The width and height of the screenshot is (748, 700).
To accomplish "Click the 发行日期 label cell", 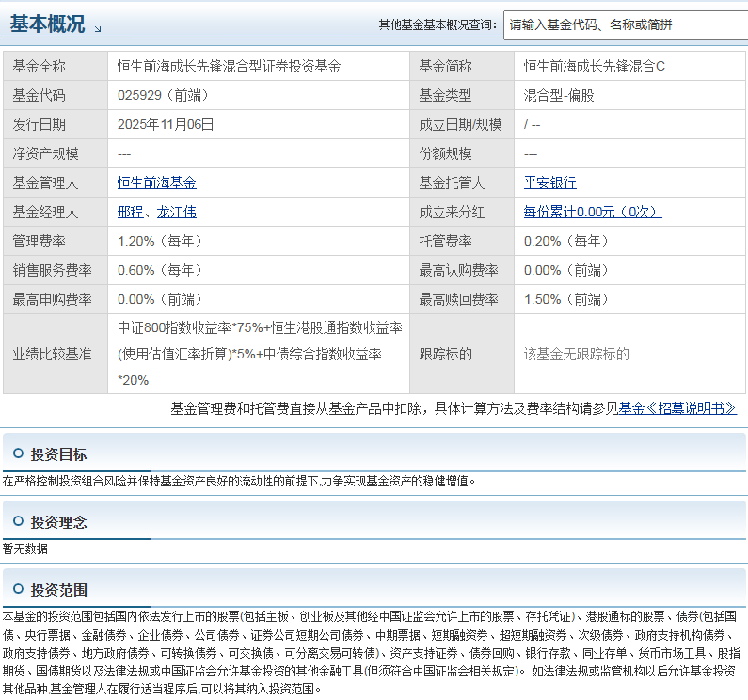I will (56, 124).
